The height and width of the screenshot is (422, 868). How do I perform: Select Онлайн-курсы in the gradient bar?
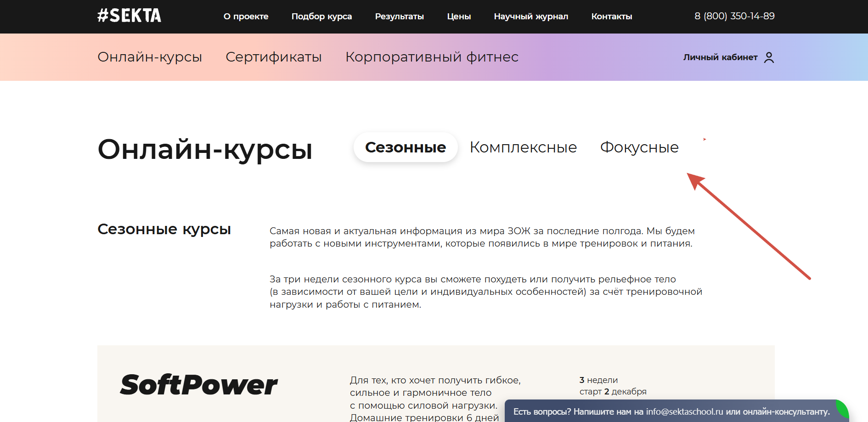tap(150, 57)
